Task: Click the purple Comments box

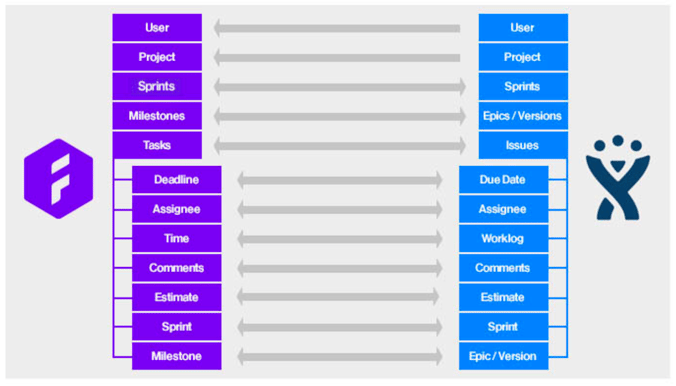Action: 176,267
